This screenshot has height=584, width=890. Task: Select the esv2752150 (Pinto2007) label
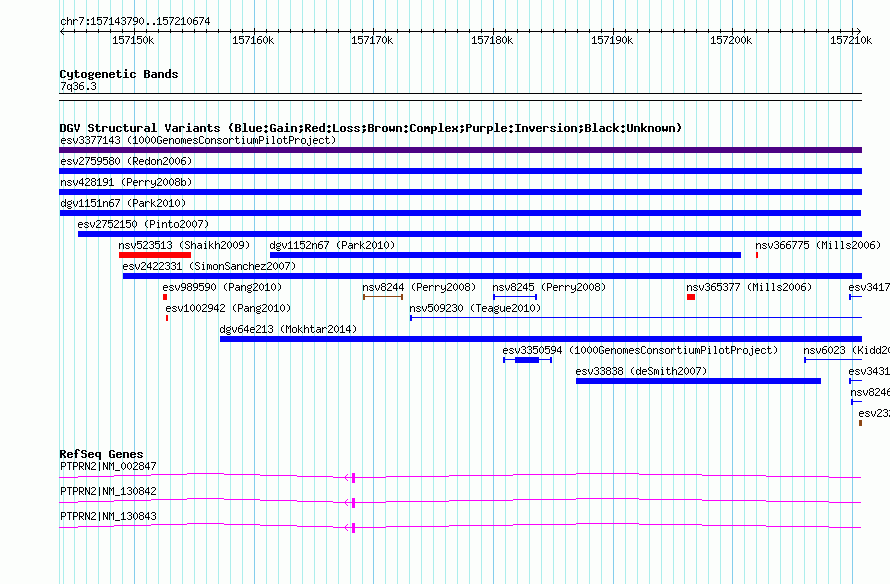pos(143,224)
